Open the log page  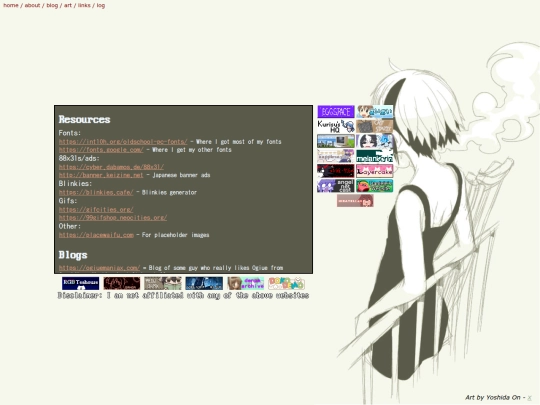pos(101,5)
